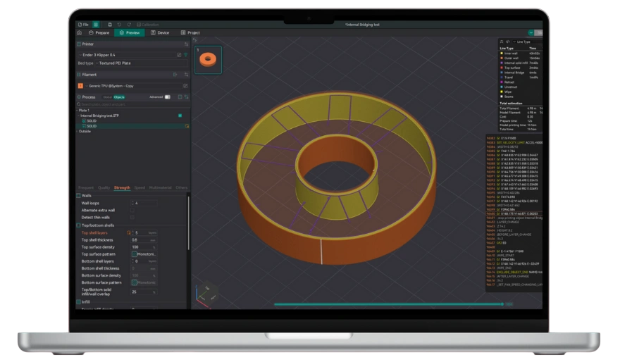
Task: Switch to the Prepare tab
Action: click(99, 32)
